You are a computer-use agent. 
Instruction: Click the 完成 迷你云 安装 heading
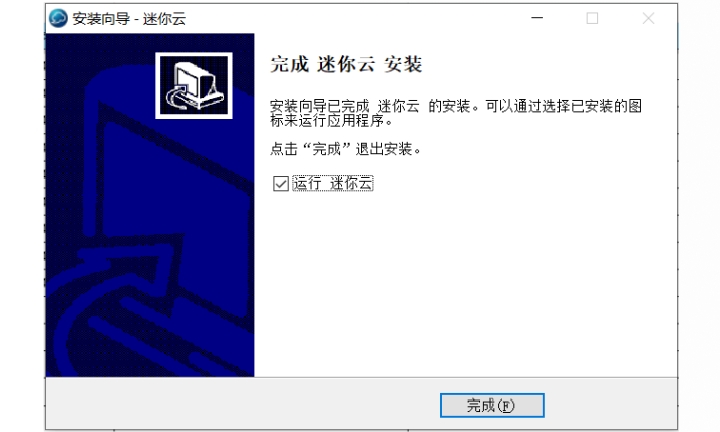click(x=346, y=64)
